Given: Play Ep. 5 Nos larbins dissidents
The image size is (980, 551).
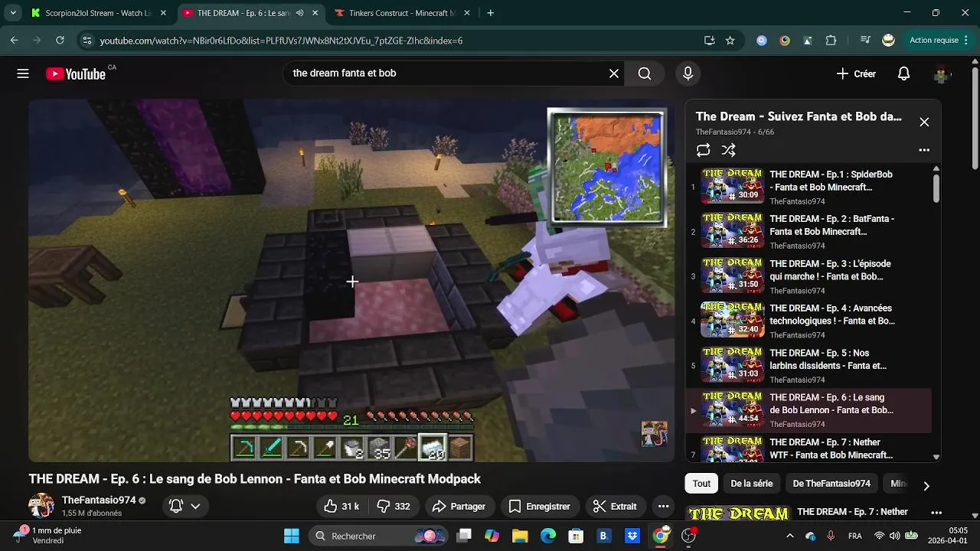Looking at the screenshot, I should coord(808,365).
